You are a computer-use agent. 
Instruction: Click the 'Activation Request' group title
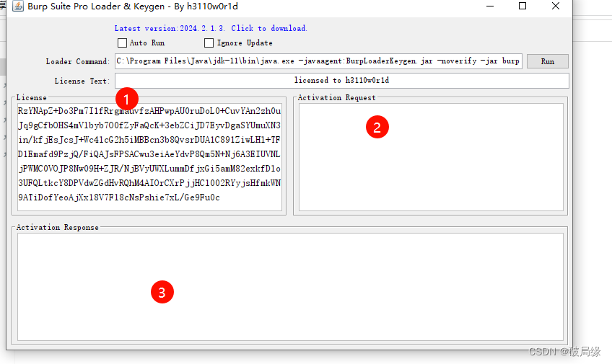336,98
